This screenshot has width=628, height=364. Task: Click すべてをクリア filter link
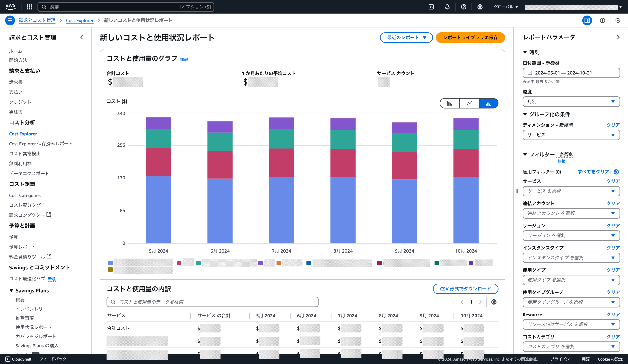pyautogui.click(x=593, y=172)
